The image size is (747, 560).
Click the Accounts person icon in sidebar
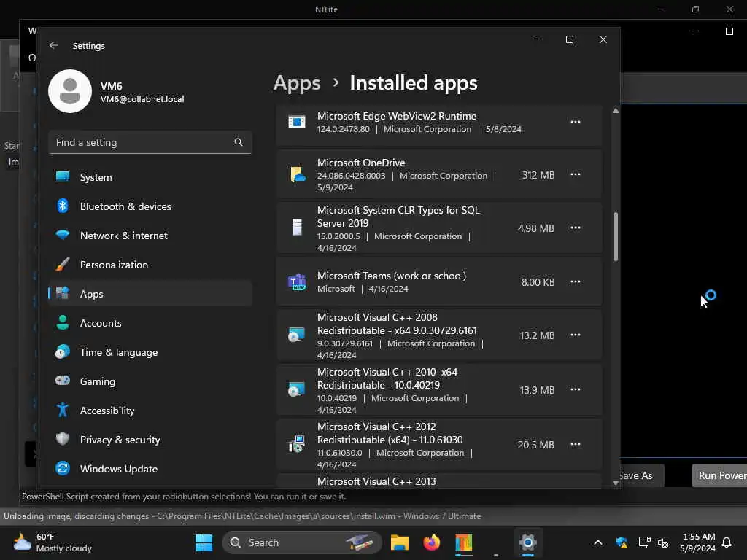coord(63,322)
